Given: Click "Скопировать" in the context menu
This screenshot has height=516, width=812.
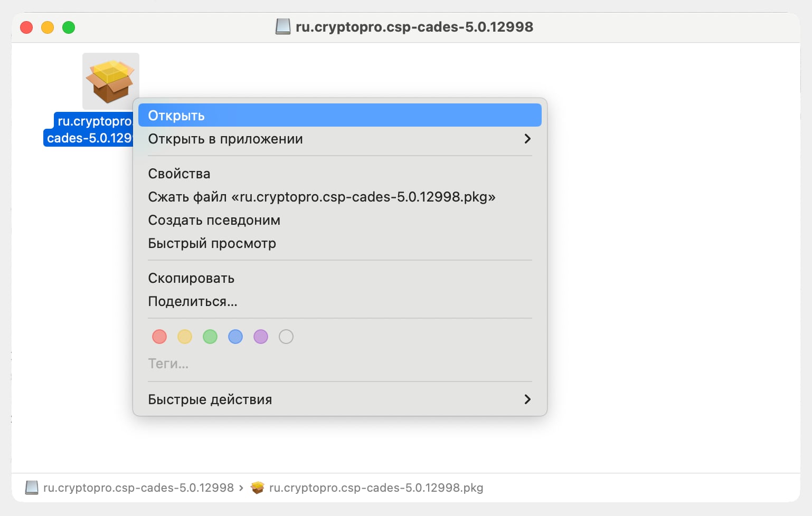Looking at the screenshot, I should [x=191, y=278].
